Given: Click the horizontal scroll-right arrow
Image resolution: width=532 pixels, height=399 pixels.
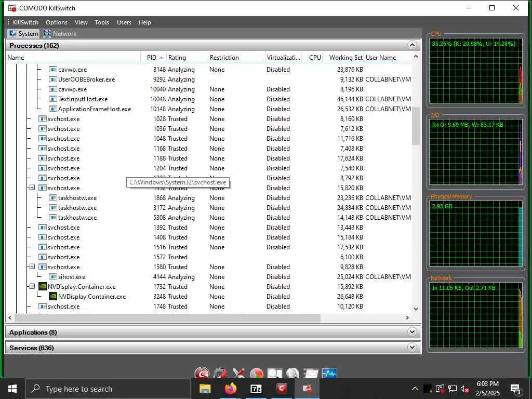Looking at the screenshot, I should (407, 317).
